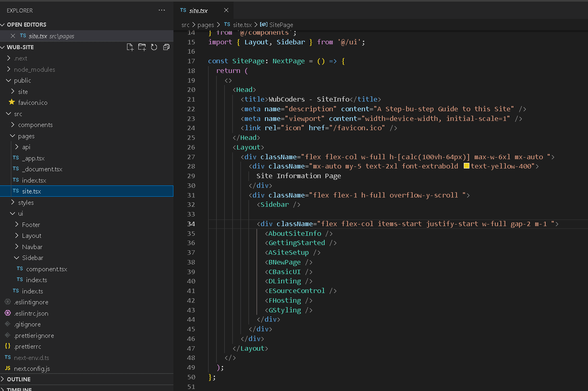Collapse all folders in explorer
588x391 pixels.
click(x=166, y=47)
